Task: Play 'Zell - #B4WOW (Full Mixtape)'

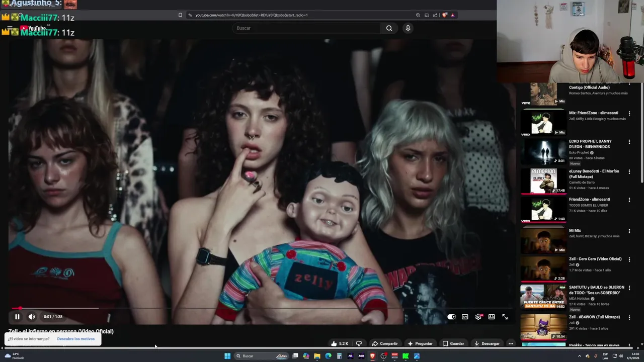Action: coord(543,327)
